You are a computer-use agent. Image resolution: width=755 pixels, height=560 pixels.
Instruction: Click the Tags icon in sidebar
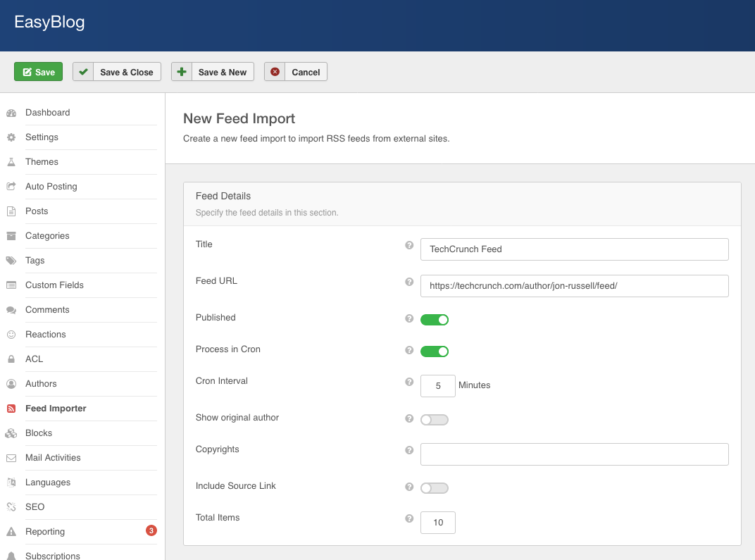[x=11, y=261]
